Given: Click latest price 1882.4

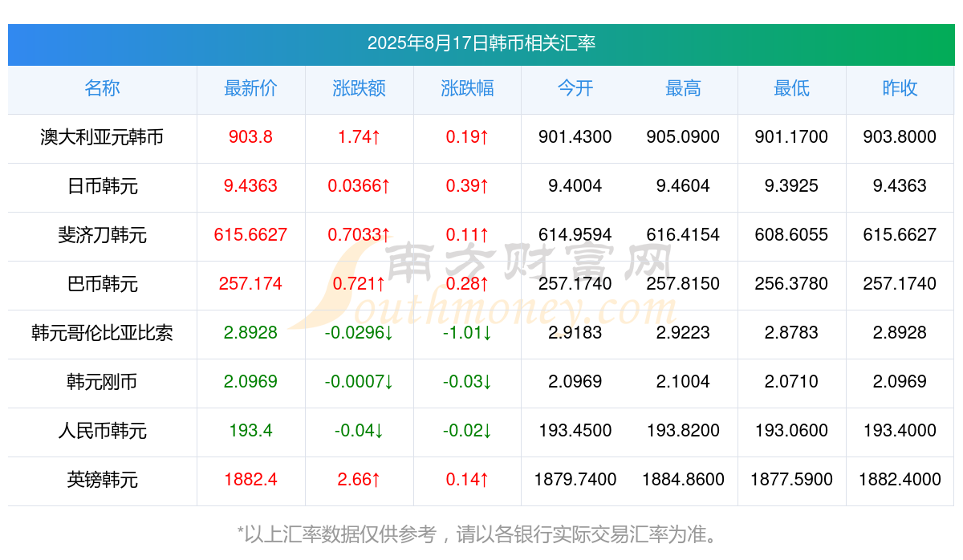Looking at the screenshot, I should 250,480.
